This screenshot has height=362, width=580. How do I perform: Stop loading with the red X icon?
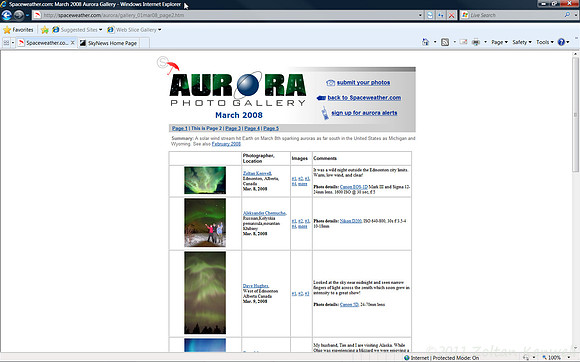(x=451, y=15)
